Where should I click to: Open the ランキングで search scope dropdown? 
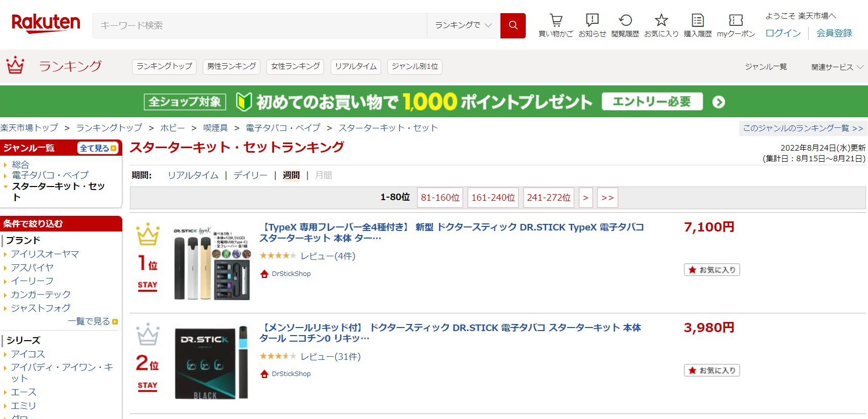(x=464, y=25)
